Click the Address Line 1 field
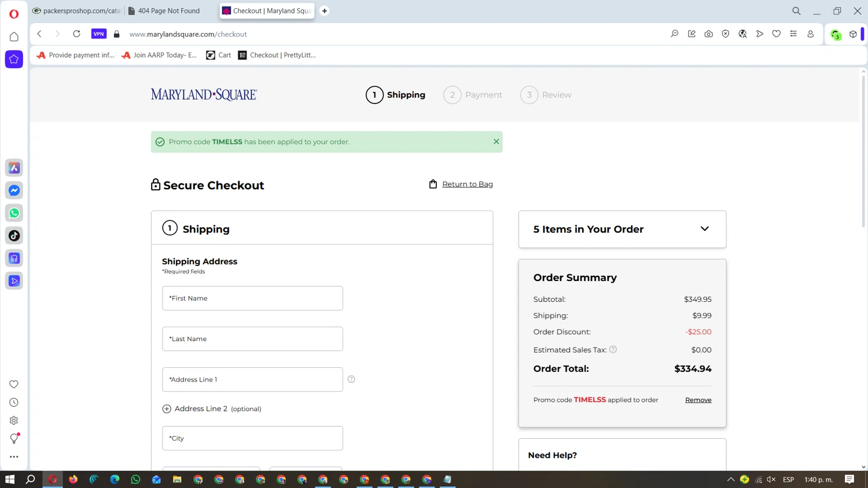Image resolution: width=868 pixels, height=488 pixels. 252,379
